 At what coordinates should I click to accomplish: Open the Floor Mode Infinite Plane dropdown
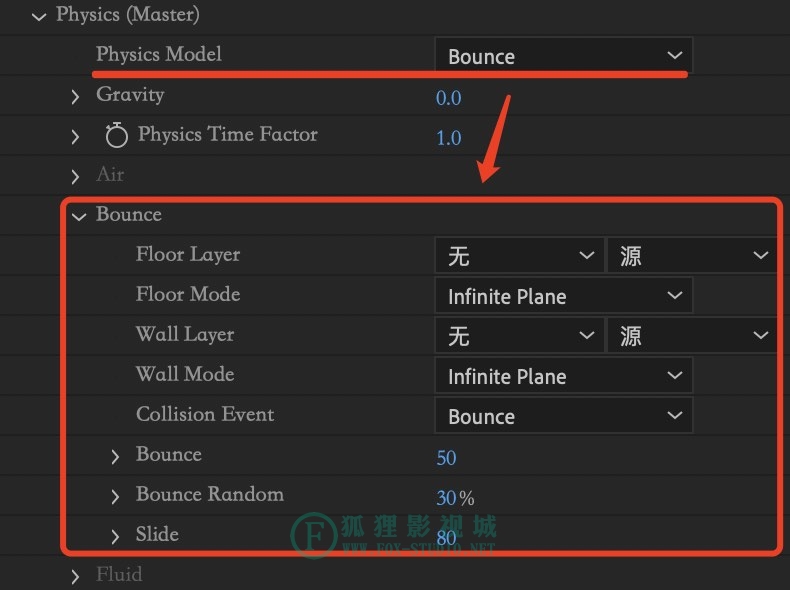tap(563, 295)
